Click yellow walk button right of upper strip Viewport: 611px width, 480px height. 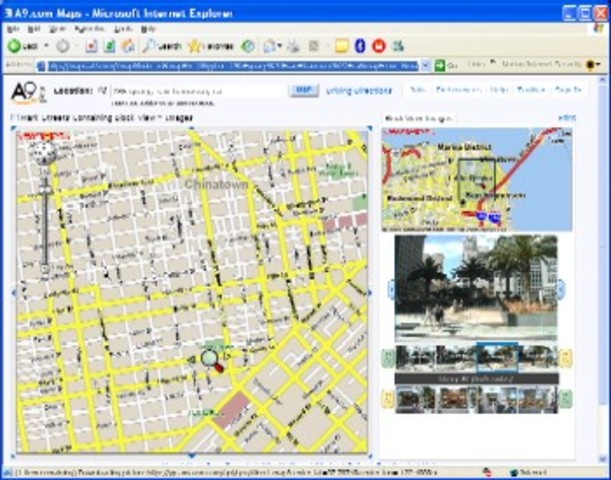pos(565,358)
